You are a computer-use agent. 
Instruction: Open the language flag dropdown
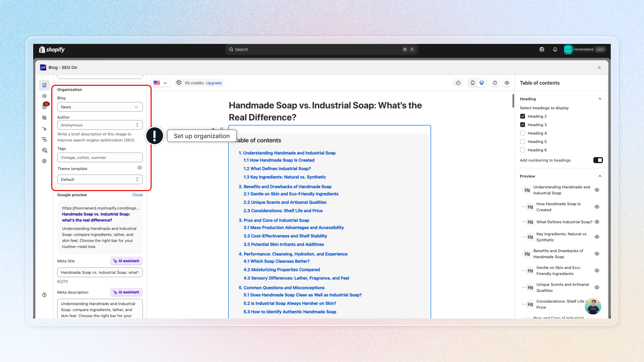click(160, 83)
